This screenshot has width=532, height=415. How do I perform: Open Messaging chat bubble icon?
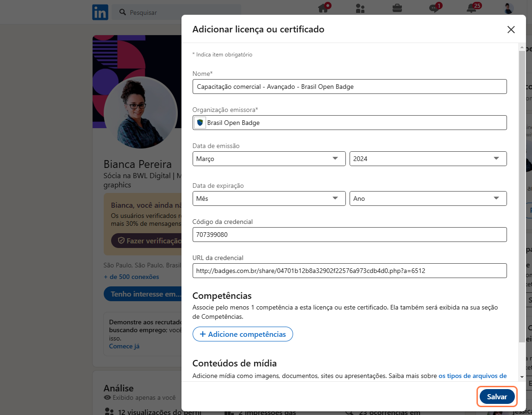tap(434, 8)
